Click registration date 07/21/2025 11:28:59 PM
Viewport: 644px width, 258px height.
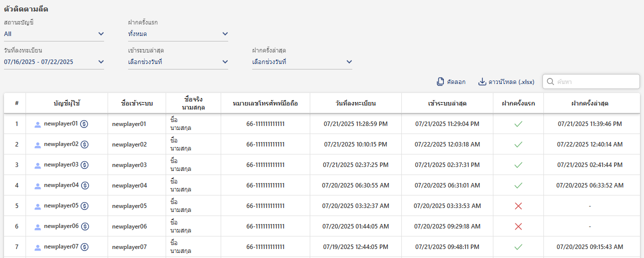pyautogui.click(x=356, y=124)
